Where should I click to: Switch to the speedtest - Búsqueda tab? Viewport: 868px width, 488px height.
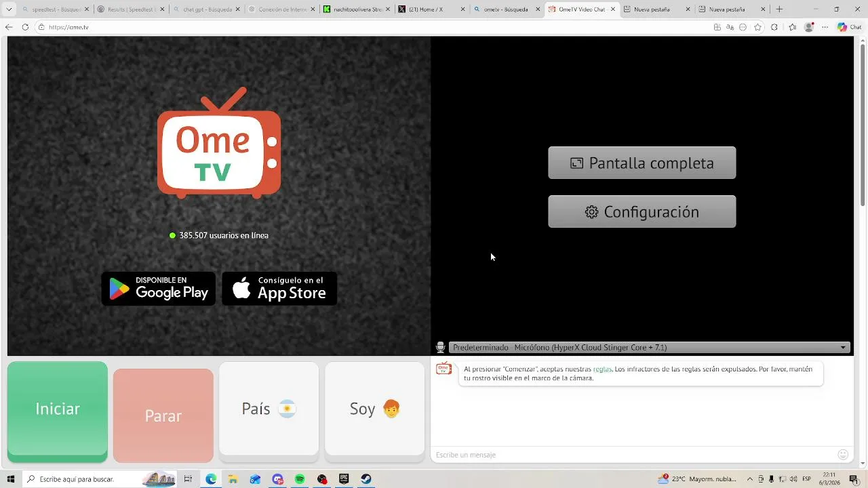(54, 9)
